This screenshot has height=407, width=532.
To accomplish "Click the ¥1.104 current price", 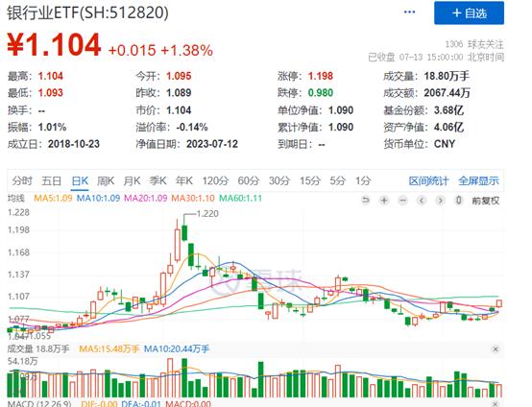I will (x=55, y=44).
